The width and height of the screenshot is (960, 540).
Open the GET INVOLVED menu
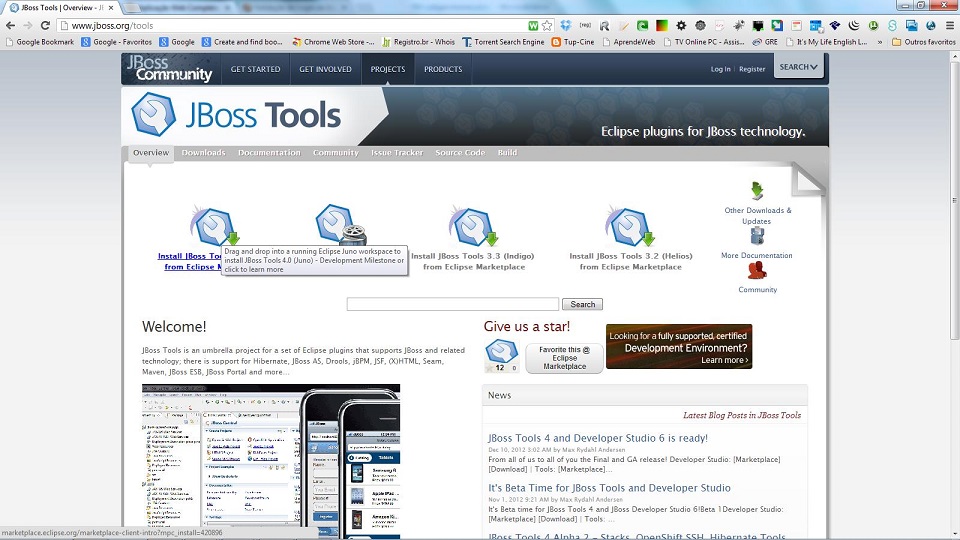point(325,69)
